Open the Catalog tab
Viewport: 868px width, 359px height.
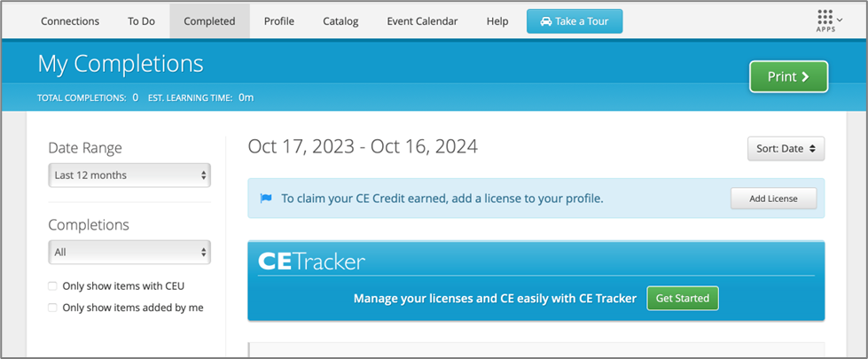coord(340,21)
